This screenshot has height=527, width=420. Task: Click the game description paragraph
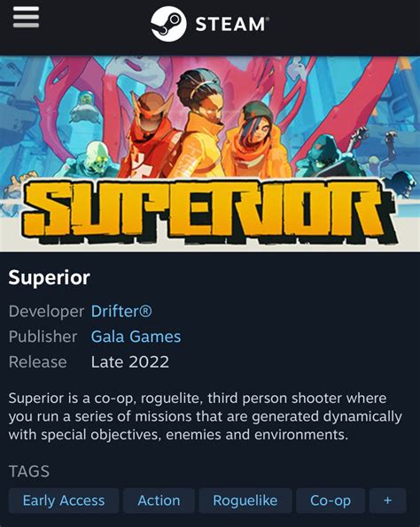point(205,416)
